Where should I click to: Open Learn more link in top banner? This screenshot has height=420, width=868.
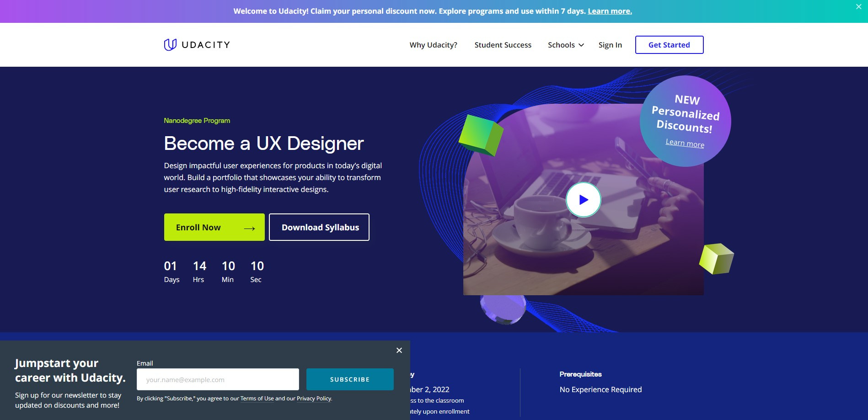[610, 11]
